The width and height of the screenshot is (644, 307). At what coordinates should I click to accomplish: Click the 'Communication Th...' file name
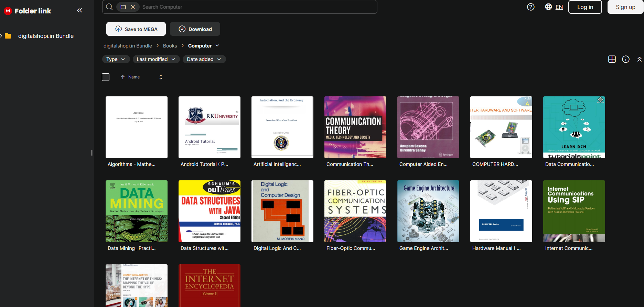click(x=350, y=164)
